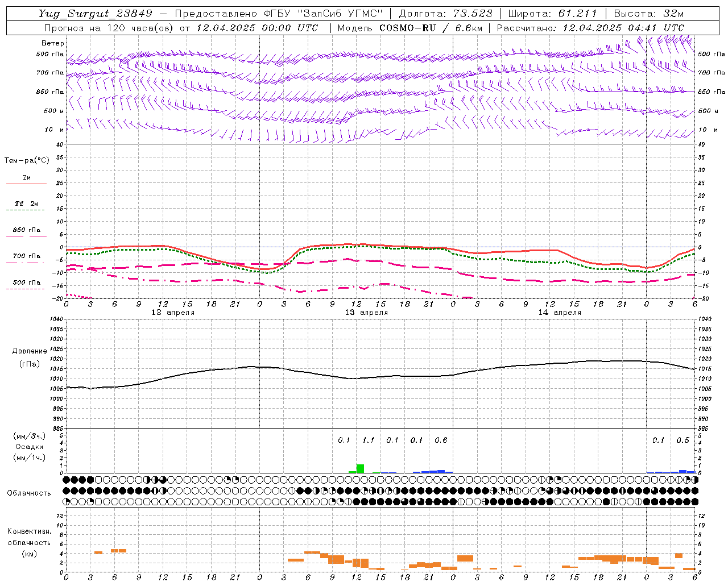The image size is (728, 582).
Task: Click the 0.6 precipitation amount value
Action: tap(441, 440)
